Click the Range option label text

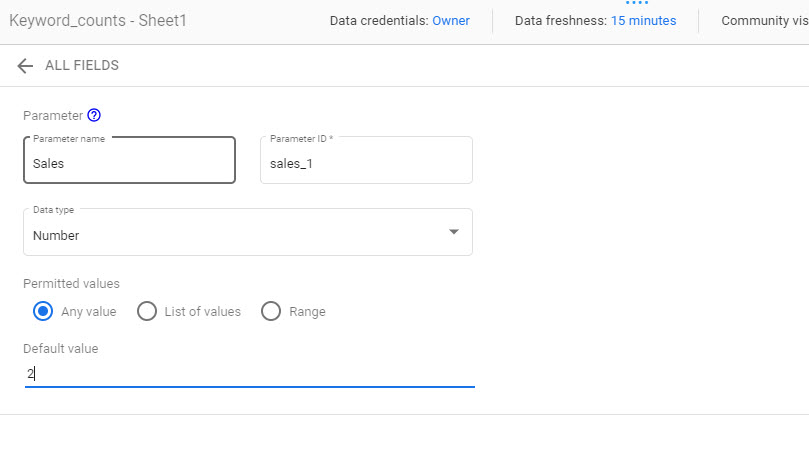[x=308, y=312]
